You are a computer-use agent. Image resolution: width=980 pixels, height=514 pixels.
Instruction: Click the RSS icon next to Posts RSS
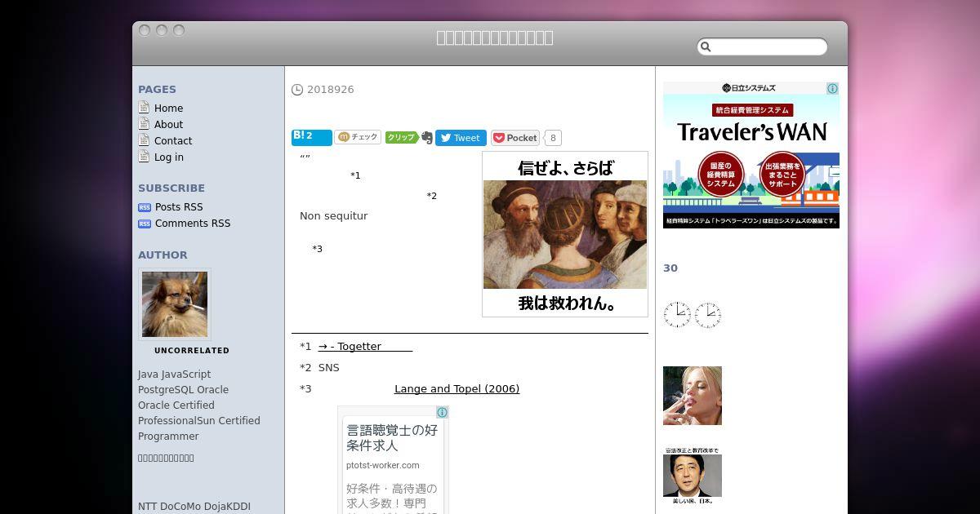tap(145, 207)
